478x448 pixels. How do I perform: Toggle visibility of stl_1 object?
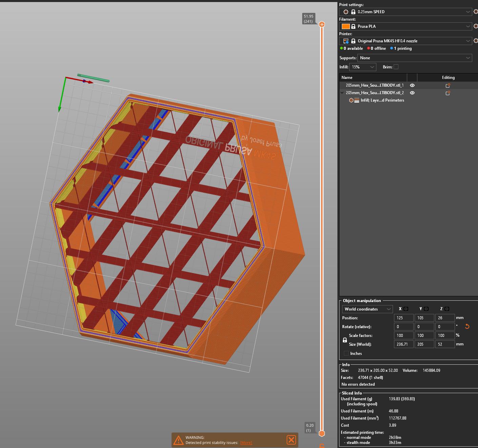click(412, 85)
